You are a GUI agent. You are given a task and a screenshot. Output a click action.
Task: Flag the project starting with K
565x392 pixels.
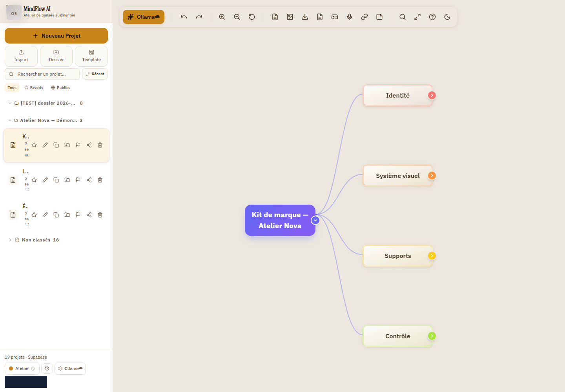(78, 145)
